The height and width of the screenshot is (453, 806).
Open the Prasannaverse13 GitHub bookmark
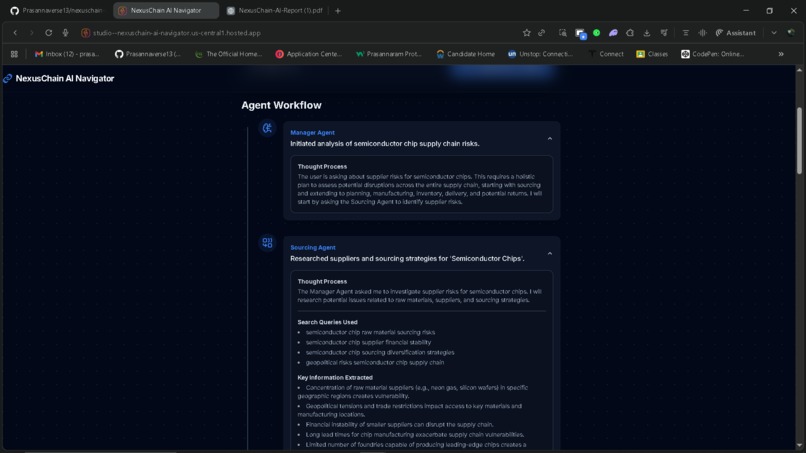tap(148, 54)
